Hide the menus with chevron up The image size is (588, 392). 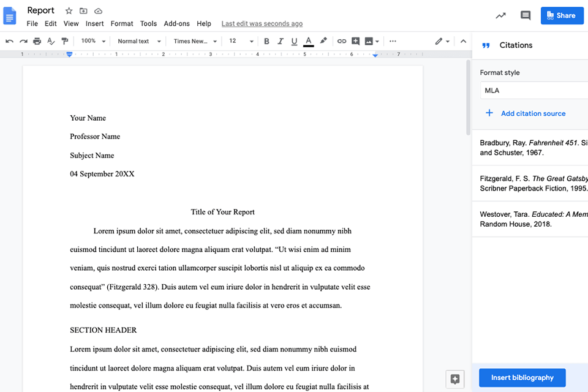click(x=464, y=41)
